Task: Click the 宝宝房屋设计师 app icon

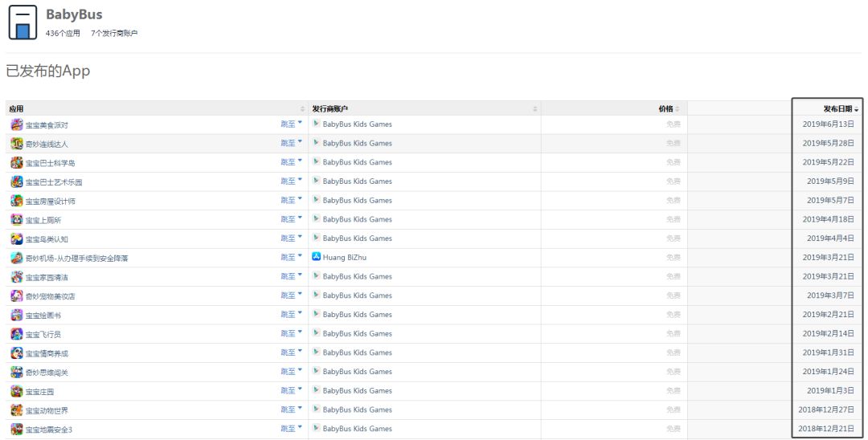Action: coord(17,201)
